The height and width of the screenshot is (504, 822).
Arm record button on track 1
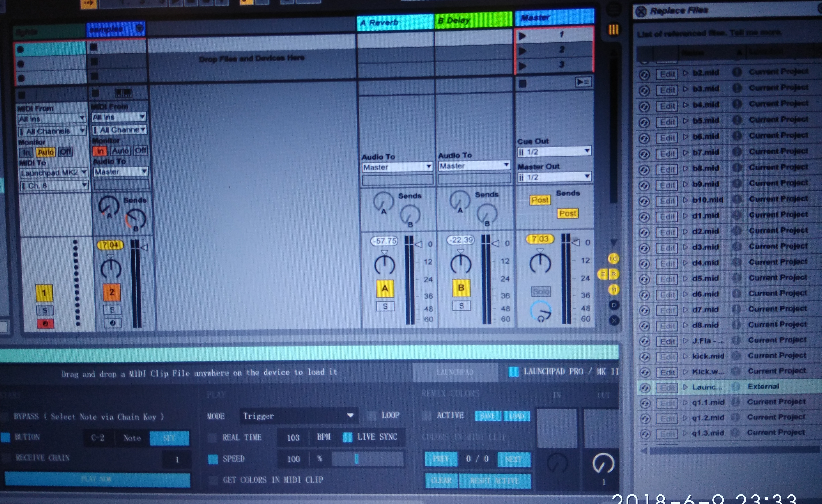[x=45, y=324]
